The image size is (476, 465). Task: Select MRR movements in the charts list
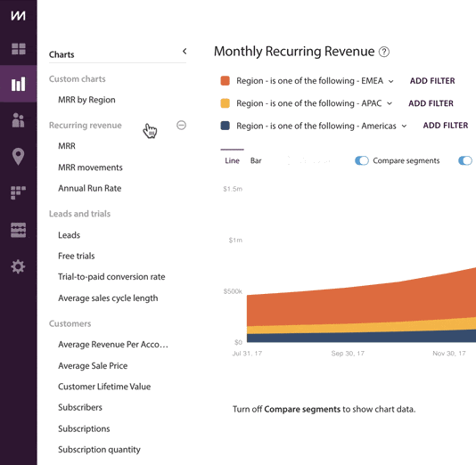(x=90, y=167)
